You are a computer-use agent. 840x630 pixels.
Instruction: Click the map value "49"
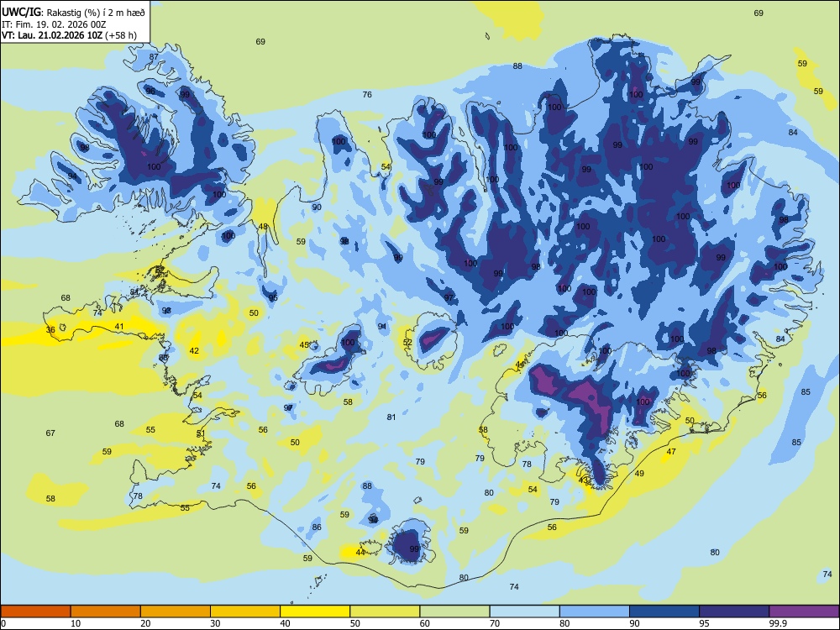coord(639,474)
